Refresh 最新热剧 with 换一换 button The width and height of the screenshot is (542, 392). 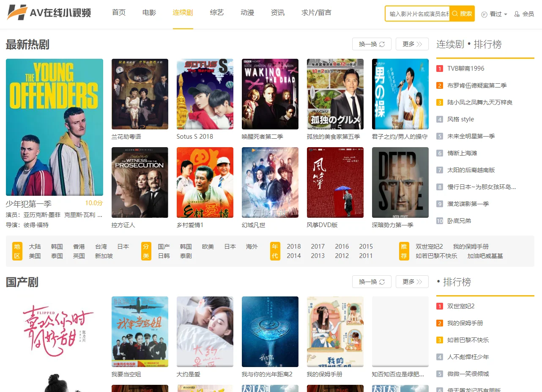click(372, 44)
